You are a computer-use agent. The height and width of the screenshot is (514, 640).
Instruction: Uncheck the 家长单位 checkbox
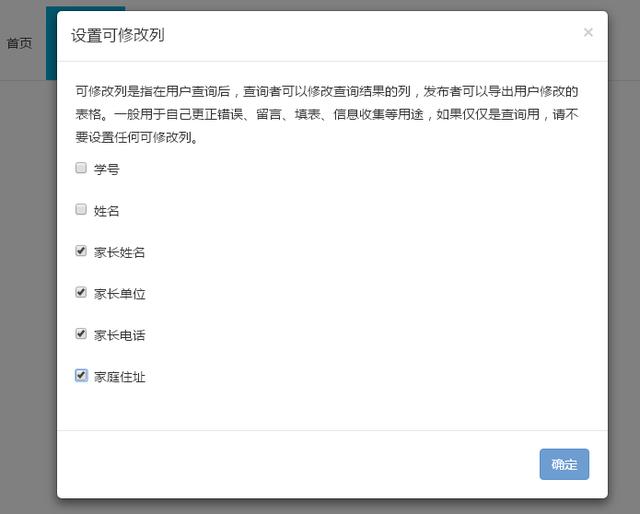click(x=81, y=292)
